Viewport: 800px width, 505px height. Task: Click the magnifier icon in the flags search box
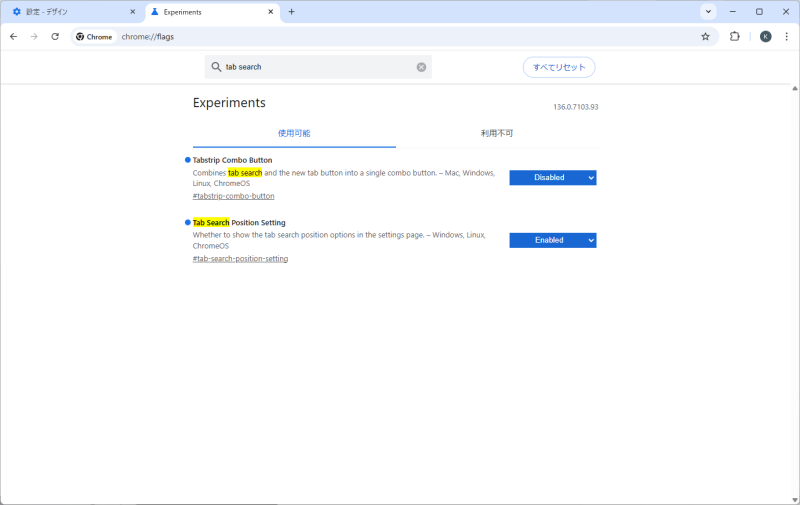[216, 67]
